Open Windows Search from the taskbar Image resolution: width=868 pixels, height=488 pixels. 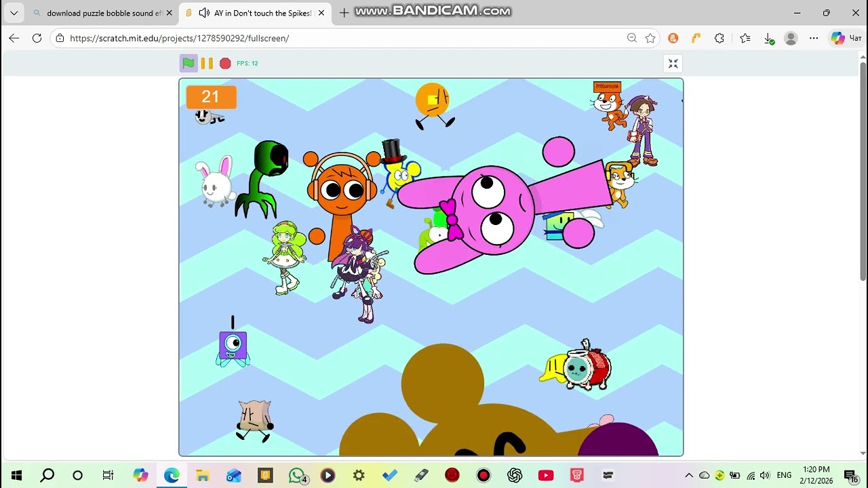point(47,475)
